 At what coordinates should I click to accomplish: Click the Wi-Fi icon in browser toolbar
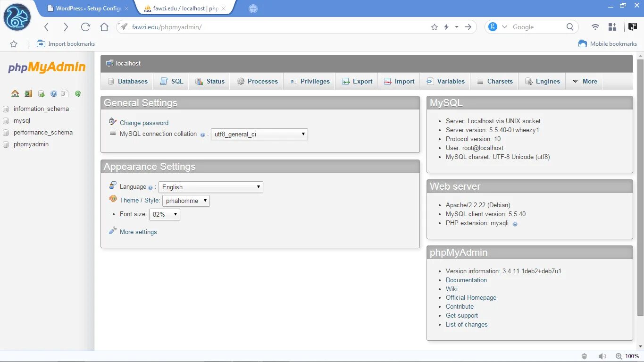coord(595,27)
